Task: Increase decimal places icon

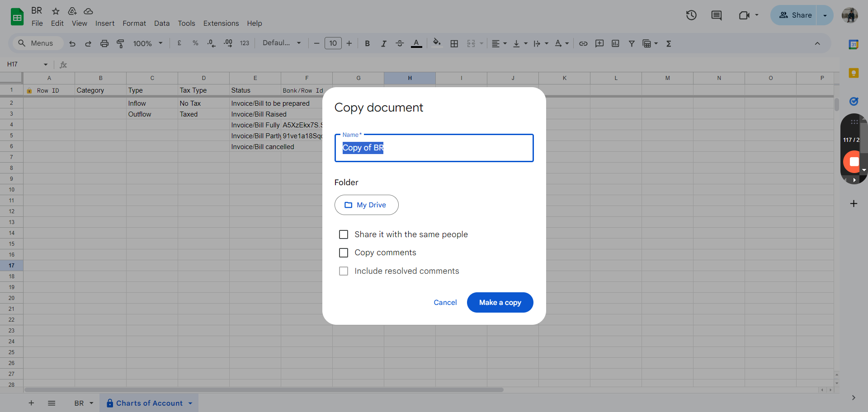Action: 228,43
